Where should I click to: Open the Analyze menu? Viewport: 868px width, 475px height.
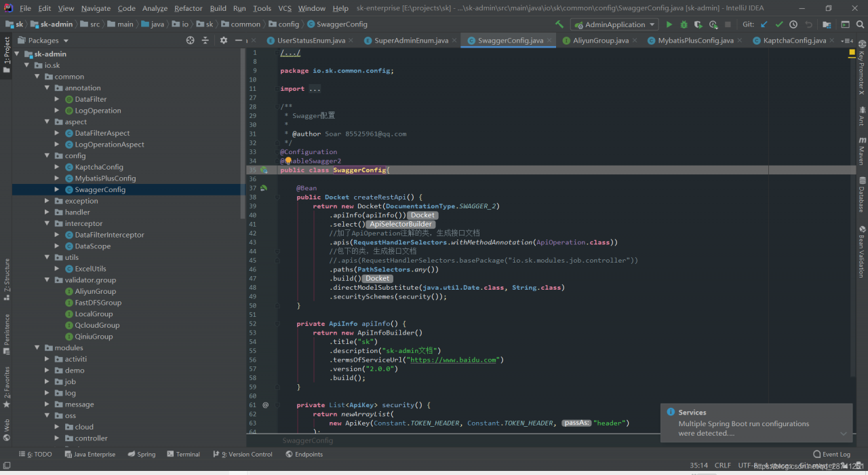(155, 8)
